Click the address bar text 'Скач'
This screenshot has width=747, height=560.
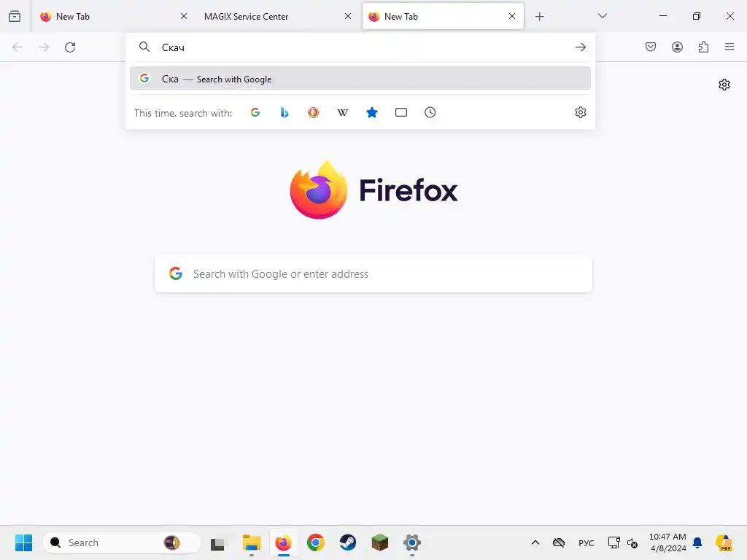click(173, 47)
